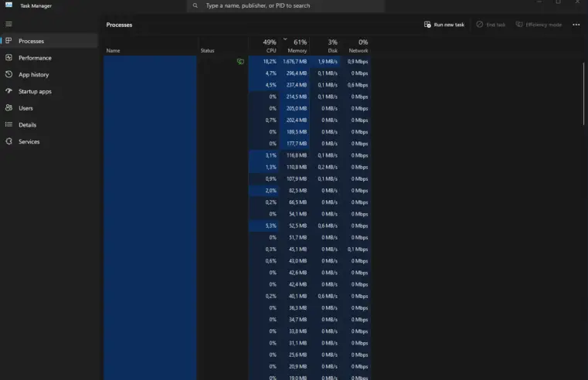Open the three-dot more options menu

(x=576, y=25)
